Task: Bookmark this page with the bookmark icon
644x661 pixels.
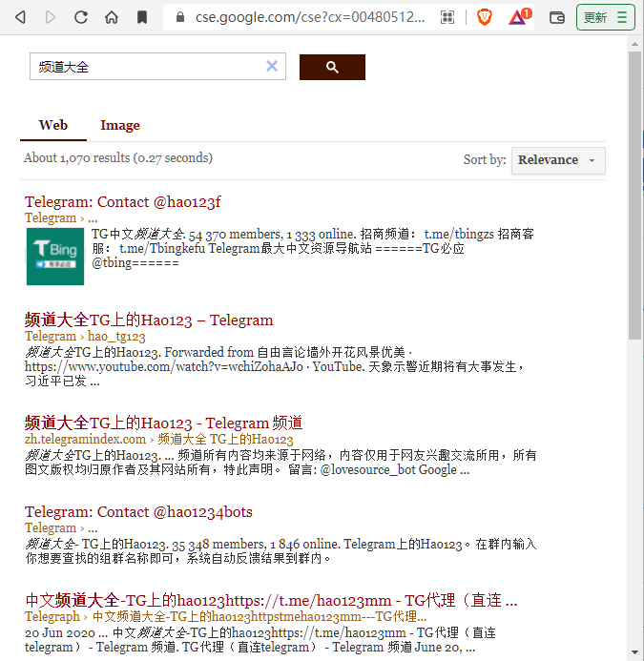Action: point(142,17)
